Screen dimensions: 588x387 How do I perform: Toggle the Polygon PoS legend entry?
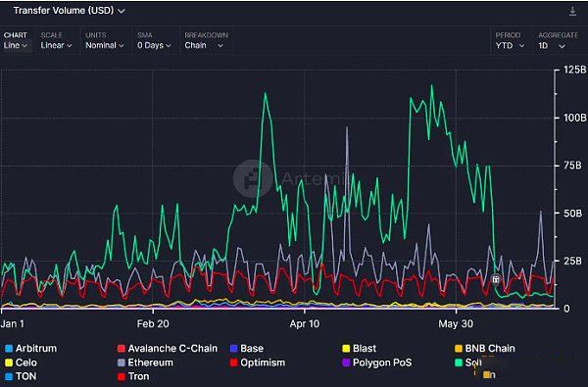pos(377,363)
